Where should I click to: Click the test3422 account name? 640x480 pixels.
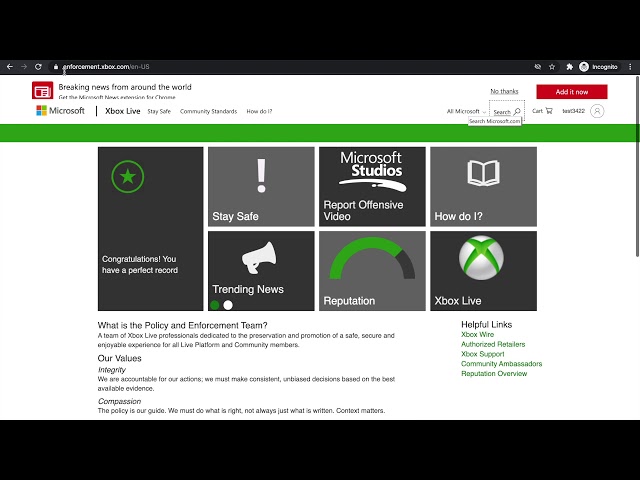point(573,111)
